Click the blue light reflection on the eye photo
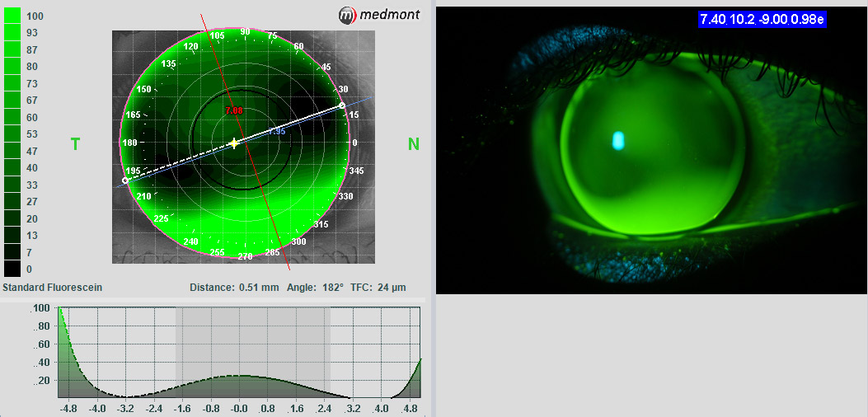 618,141
